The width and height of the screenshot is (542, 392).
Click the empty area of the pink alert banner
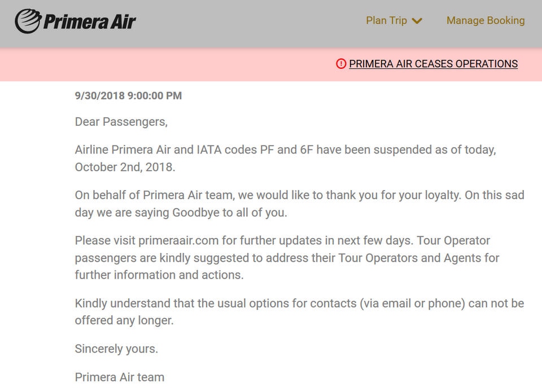click(x=169, y=64)
